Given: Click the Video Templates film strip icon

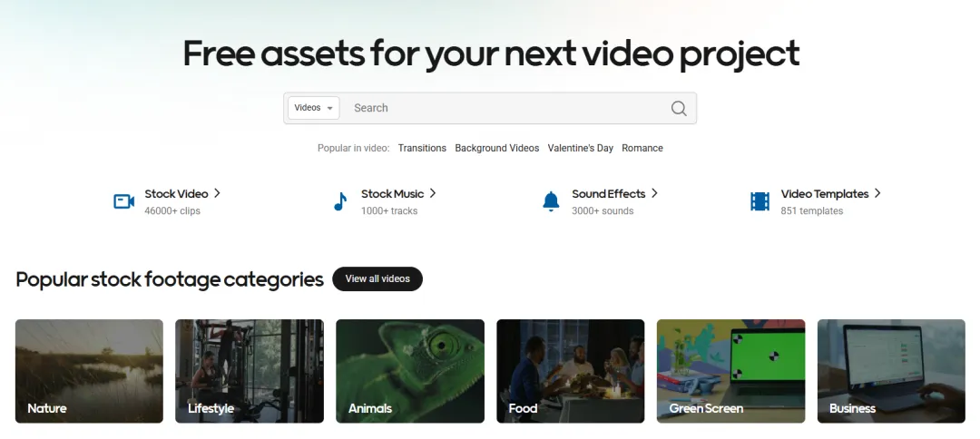Looking at the screenshot, I should coord(760,201).
